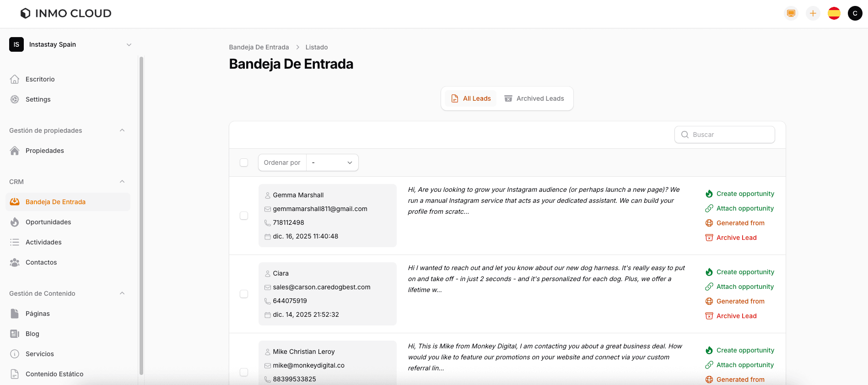Open the Blog content section
Screen dimensions: 868x385
[32, 334]
